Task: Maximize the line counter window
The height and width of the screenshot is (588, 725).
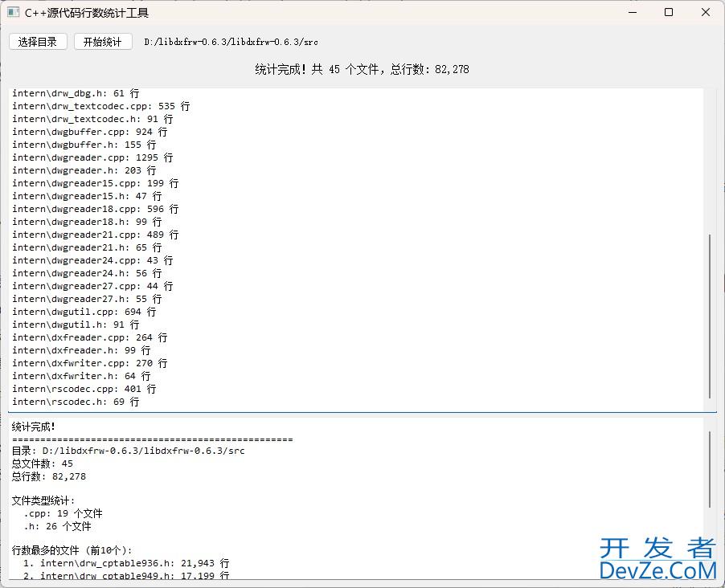Action: pos(668,13)
